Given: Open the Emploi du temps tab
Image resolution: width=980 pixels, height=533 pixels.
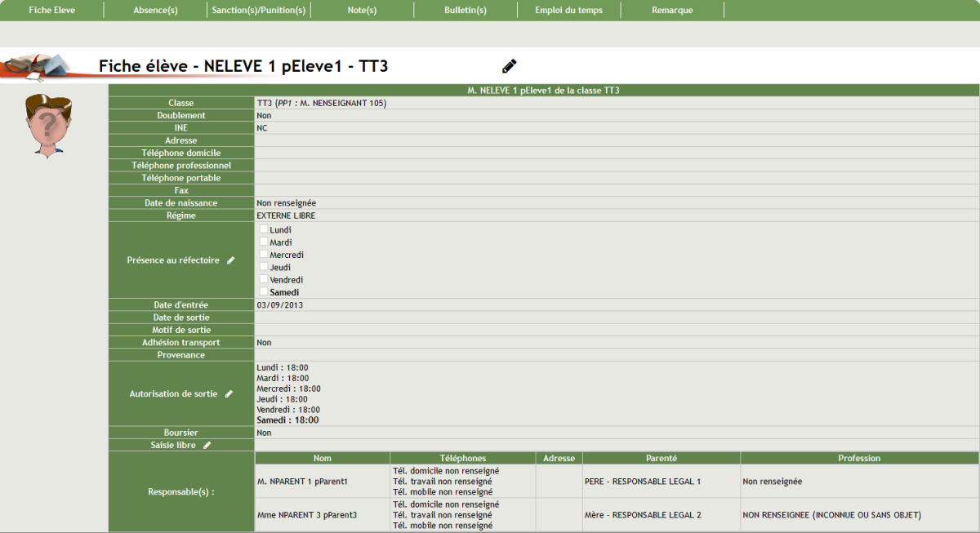Looking at the screenshot, I should (568, 10).
